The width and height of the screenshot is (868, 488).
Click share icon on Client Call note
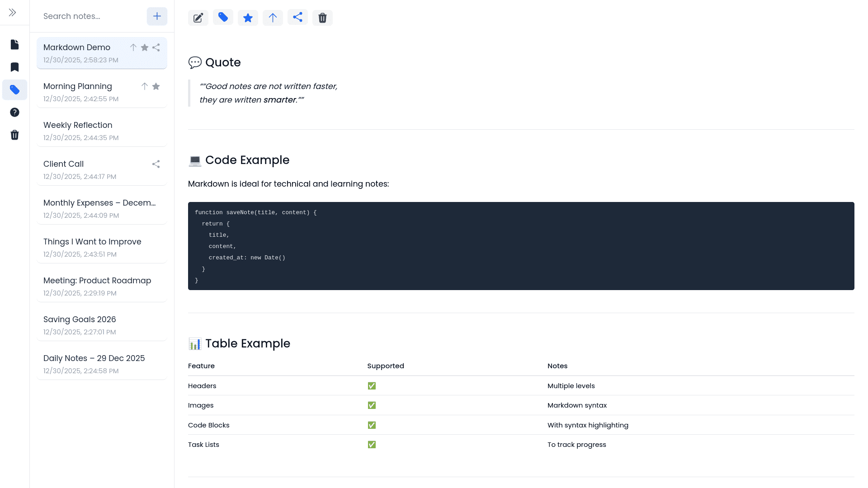pyautogui.click(x=156, y=164)
